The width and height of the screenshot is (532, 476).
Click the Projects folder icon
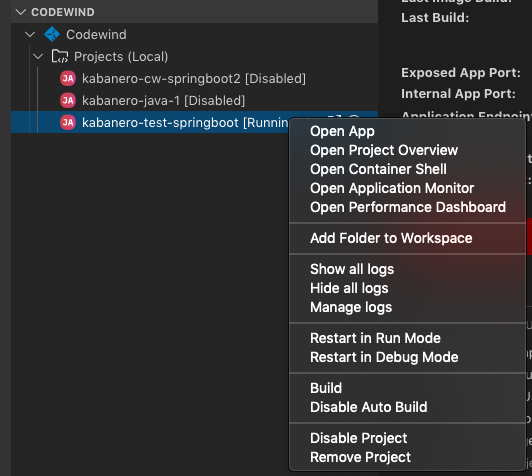click(x=60, y=56)
